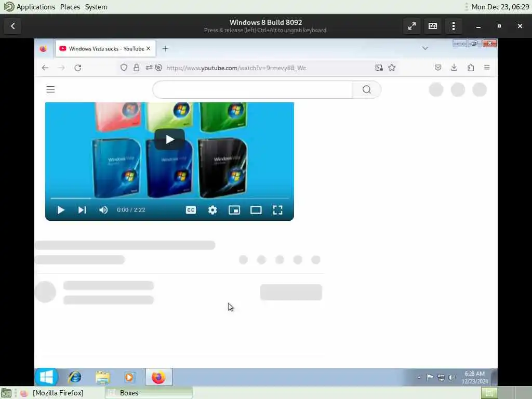Open the Boxes keyboard shortcuts icon

tap(433, 26)
